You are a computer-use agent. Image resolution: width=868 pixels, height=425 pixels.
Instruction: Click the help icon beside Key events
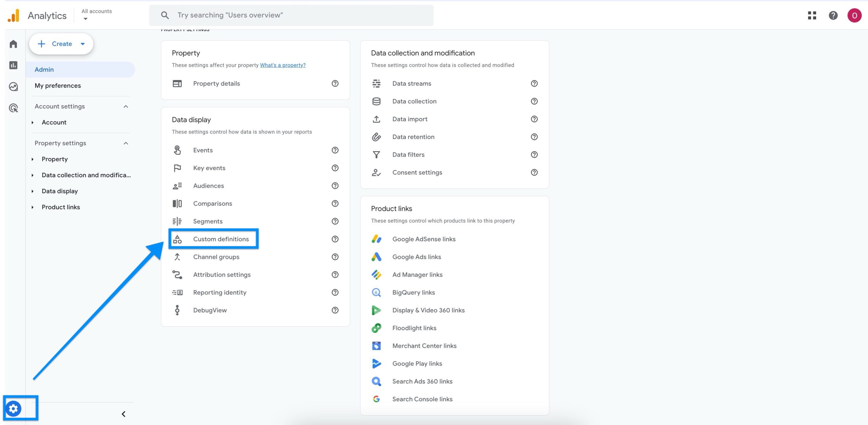coord(335,168)
